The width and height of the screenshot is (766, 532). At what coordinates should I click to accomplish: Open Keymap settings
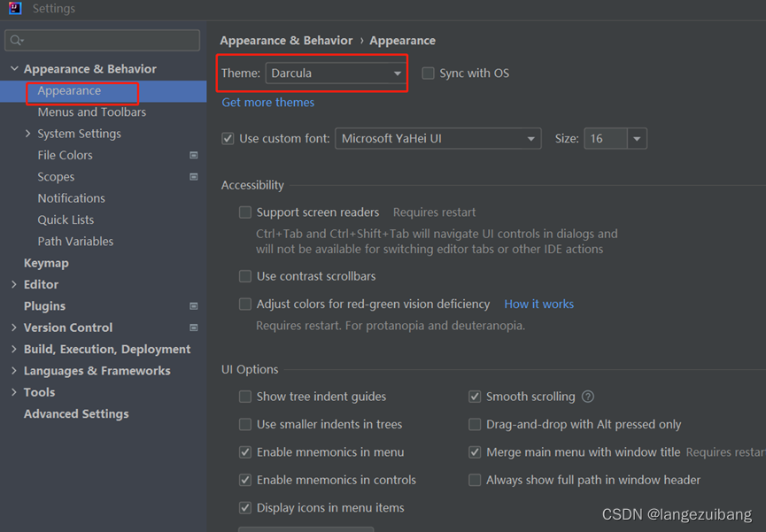tap(46, 263)
